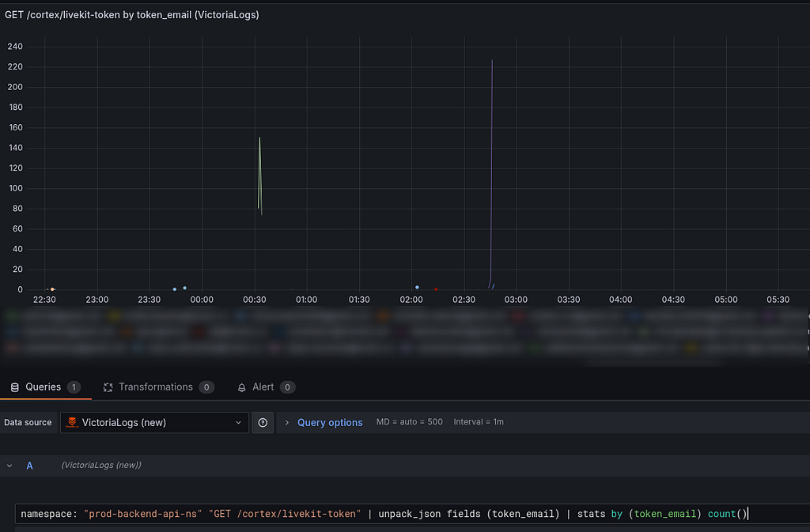Click the Interval = 1m text
The image size is (810, 532).
[x=479, y=421]
